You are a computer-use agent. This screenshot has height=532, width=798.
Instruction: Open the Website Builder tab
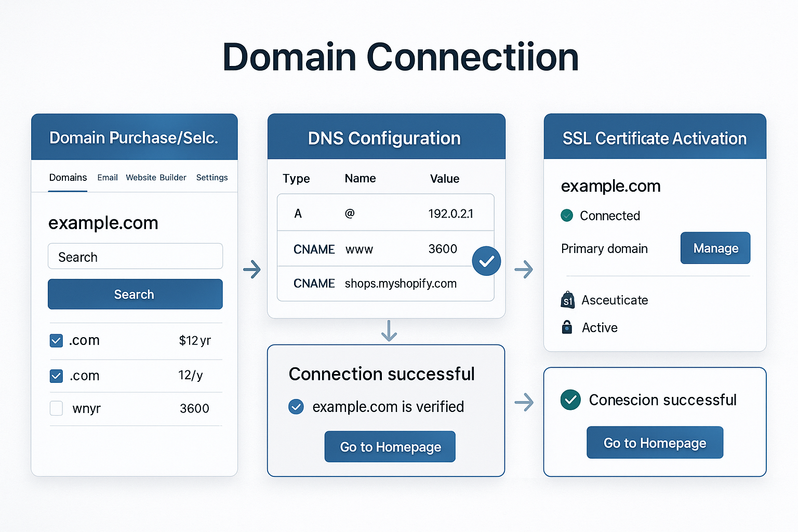click(x=156, y=178)
